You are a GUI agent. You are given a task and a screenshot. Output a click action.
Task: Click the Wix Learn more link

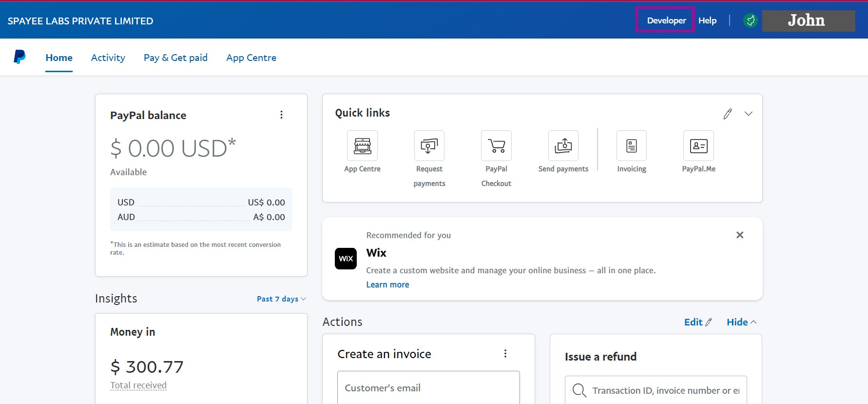387,285
